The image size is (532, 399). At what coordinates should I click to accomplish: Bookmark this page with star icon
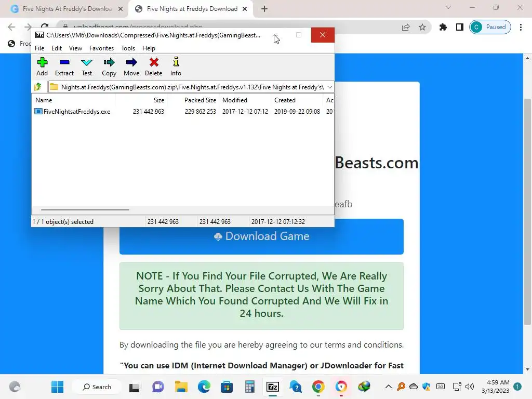coord(422,27)
